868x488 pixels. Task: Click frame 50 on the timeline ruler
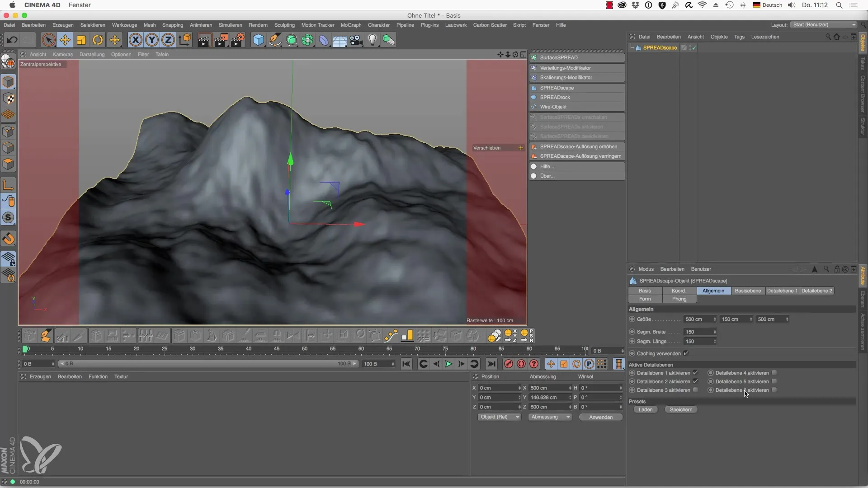[x=305, y=349]
